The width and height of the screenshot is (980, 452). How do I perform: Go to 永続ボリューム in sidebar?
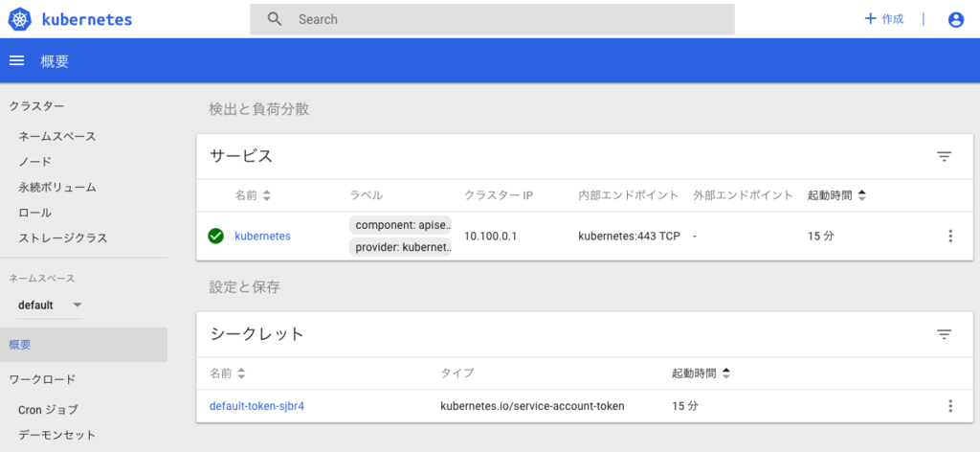click(x=57, y=188)
